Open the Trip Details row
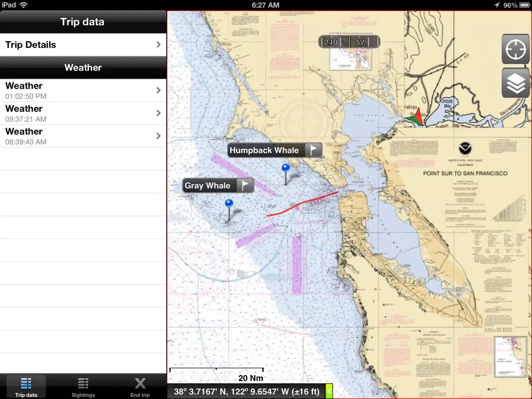Screen dimensions: 532x399 83,45
